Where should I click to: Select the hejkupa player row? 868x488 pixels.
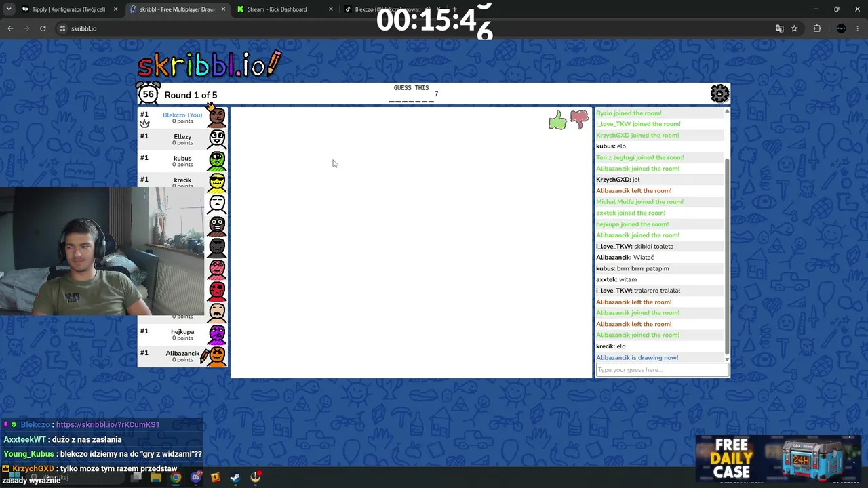[182, 334]
